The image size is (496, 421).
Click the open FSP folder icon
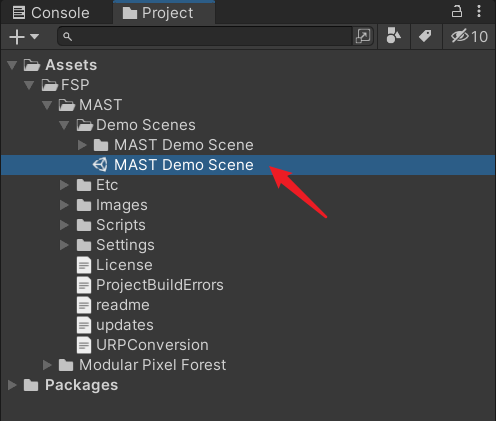coord(50,85)
